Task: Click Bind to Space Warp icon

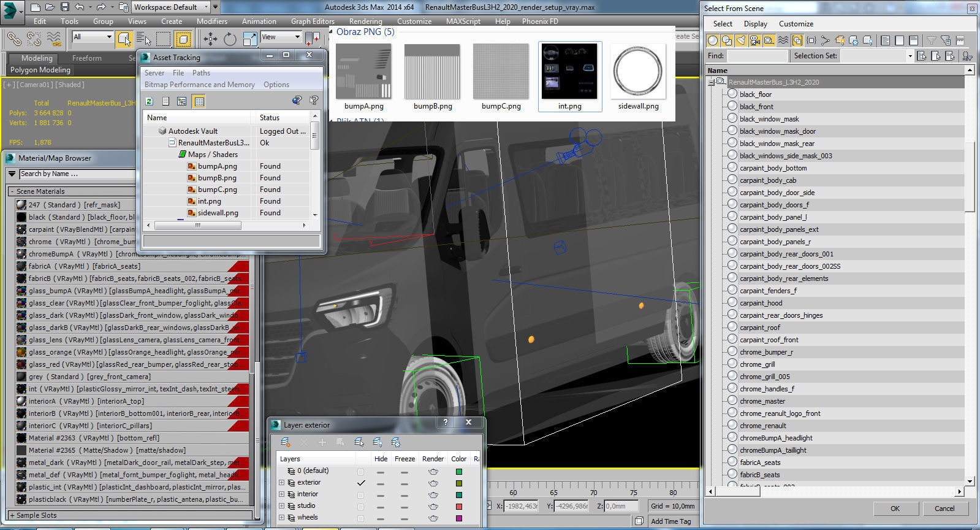Action: 54,39
